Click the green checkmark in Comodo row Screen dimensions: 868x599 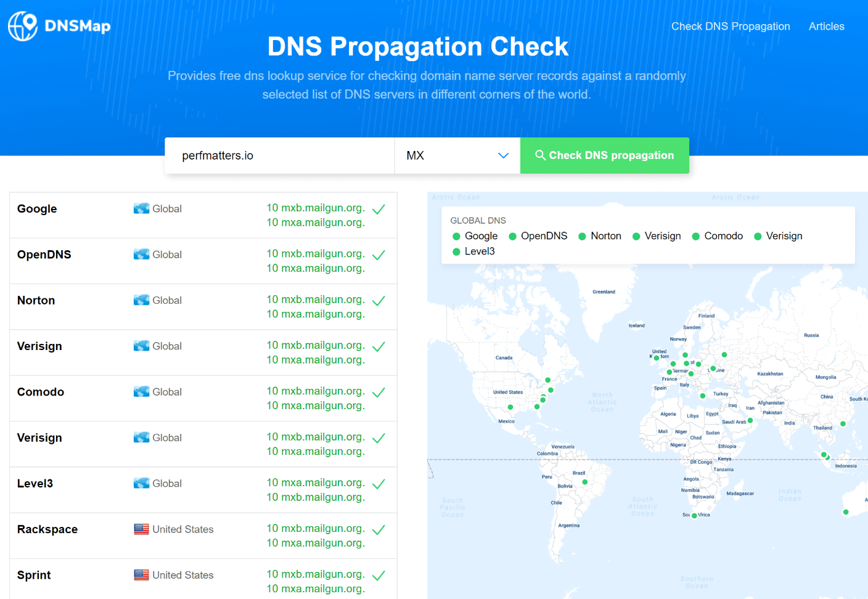[379, 392]
